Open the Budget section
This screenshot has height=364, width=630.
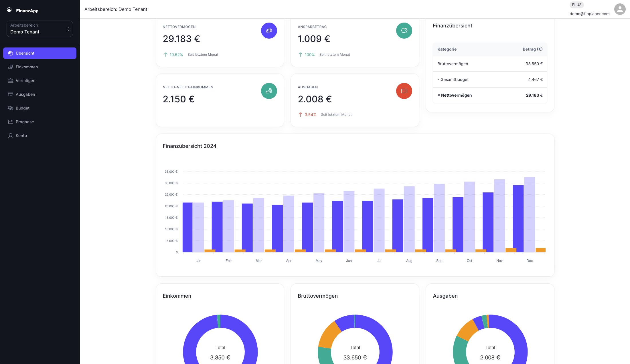40,108
